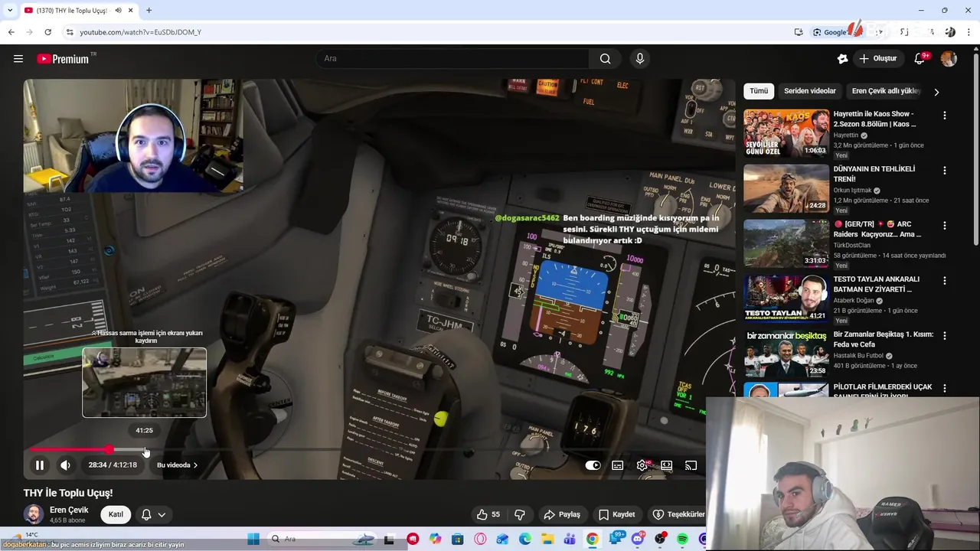Open the Eren Çevik channel avatar
980x551 pixels.
pyautogui.click(x=34, y=514)
